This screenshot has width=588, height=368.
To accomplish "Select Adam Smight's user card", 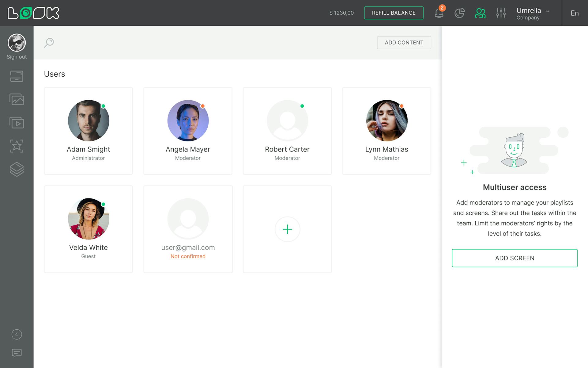I will [88, 131].
